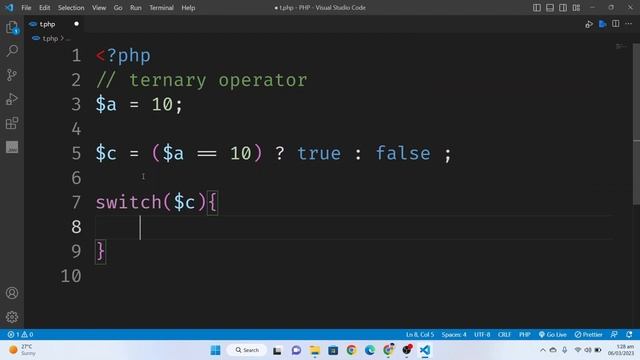The image size is (640, 360).
Task: Click the VS Code logo in the title bar
Action: (9, 7)
